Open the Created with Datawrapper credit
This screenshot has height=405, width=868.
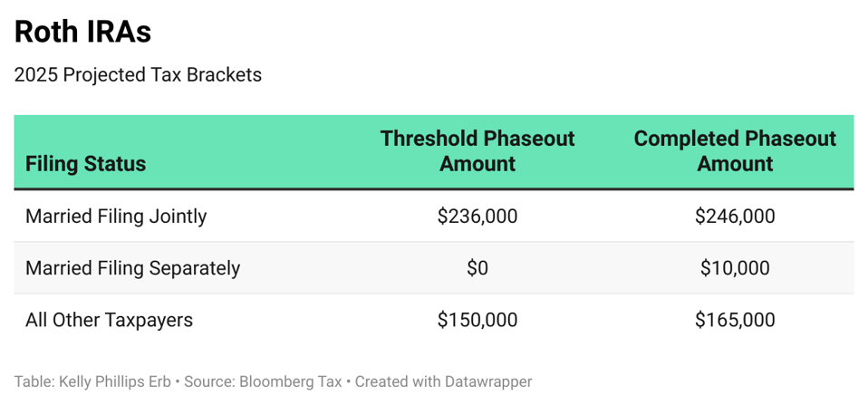pos(443,381)
